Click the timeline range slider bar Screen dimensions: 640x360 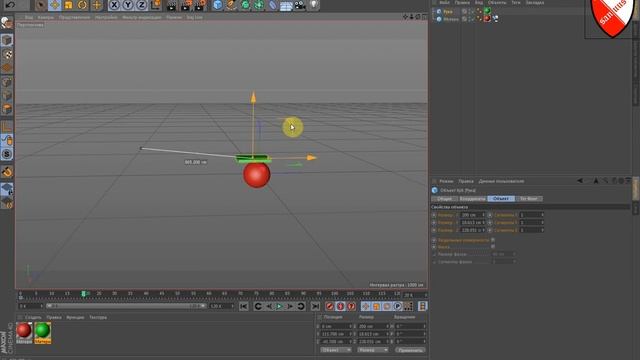pos(126,306)
